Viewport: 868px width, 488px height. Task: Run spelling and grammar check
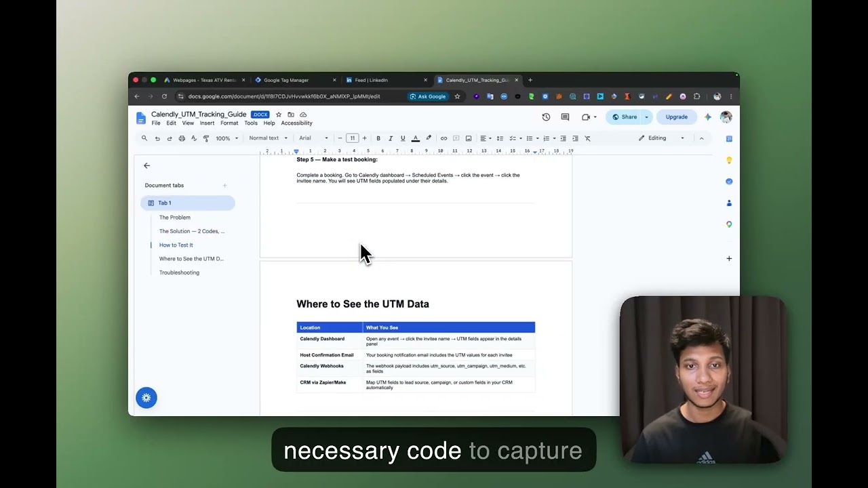click(194, 138)
